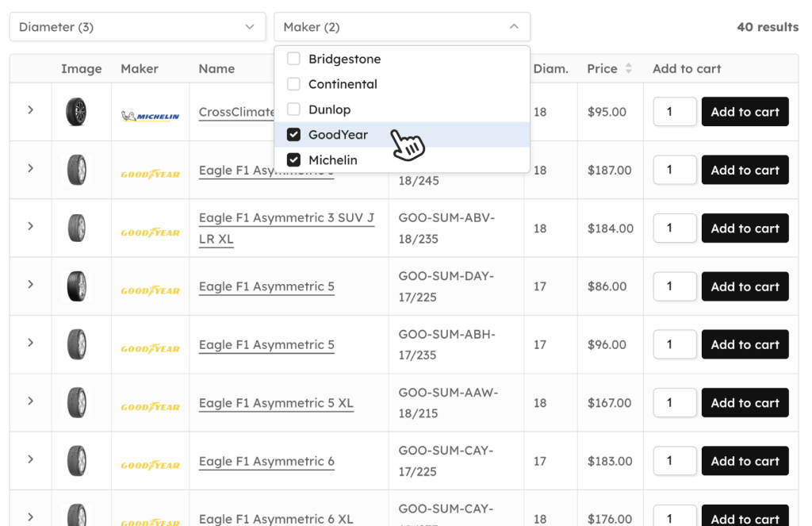Uncheck the Michelin filter option
The width and height of the screenshot is (812, 526).
pyautogui.click(x=293, y=159)
